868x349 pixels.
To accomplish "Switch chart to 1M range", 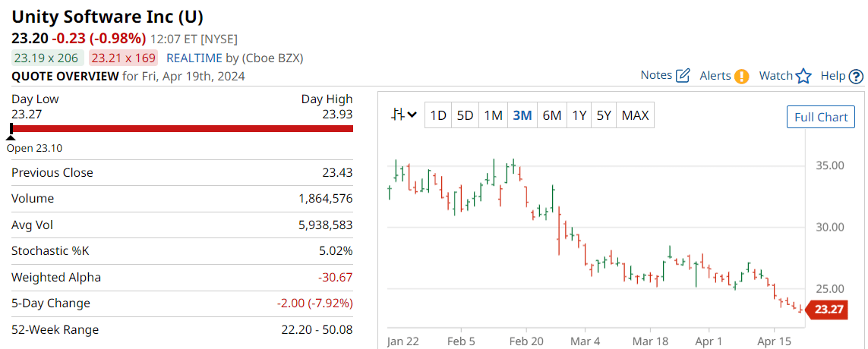I will pos(493,115).
